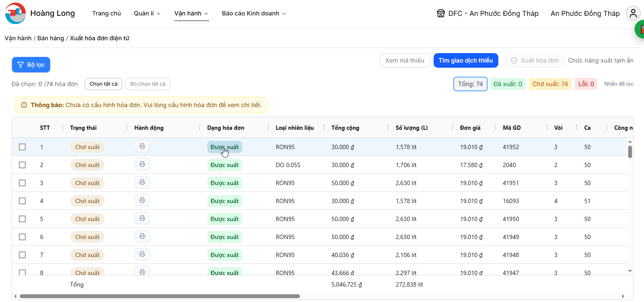644x302 pixels.
Task: Click the Bán hàng breadcrumb link
Action: point(51,38)
